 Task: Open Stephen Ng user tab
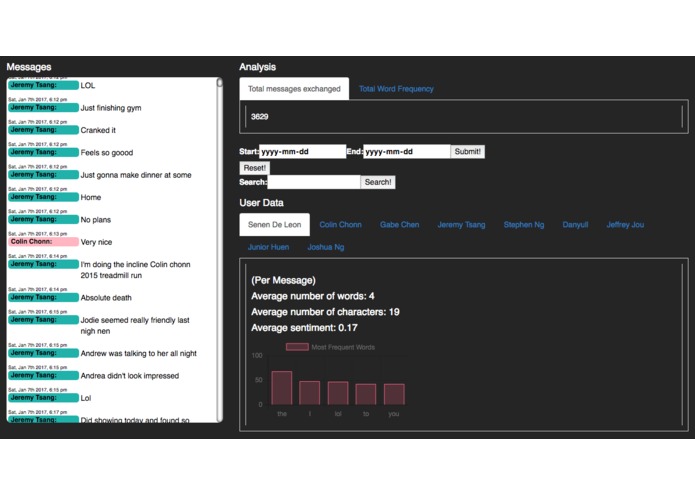click(x=523, y=225)
